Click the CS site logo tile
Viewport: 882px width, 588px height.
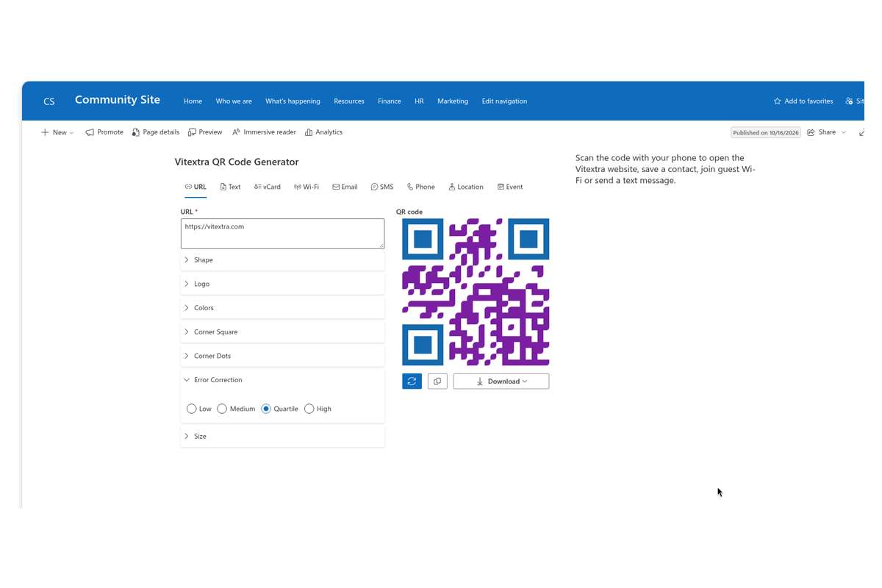(49, 101)
